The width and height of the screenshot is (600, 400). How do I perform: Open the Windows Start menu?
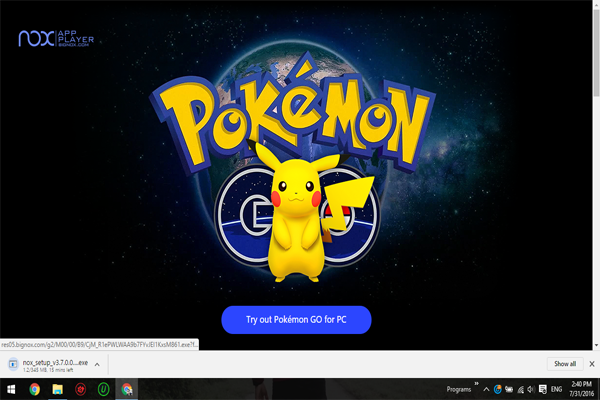tap(11, 389)
